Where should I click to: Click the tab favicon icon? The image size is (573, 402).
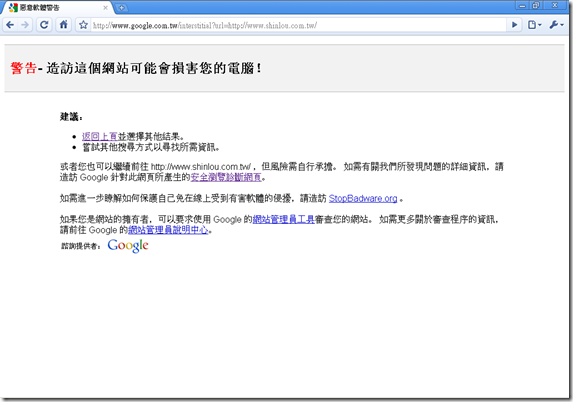13,8
